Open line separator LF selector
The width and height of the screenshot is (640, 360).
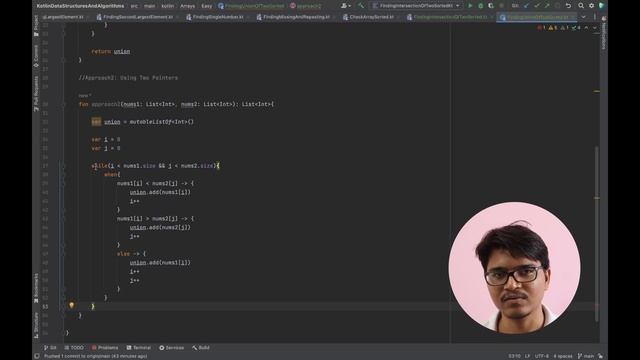click(527, 356)
